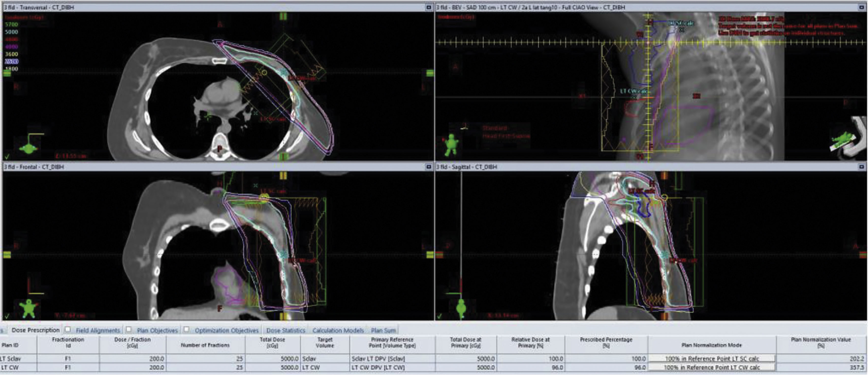Viewport: 868px width, 375px height.
Task: Click the orientation figure icon in Frontal view
Action: [x=28, y=308]
